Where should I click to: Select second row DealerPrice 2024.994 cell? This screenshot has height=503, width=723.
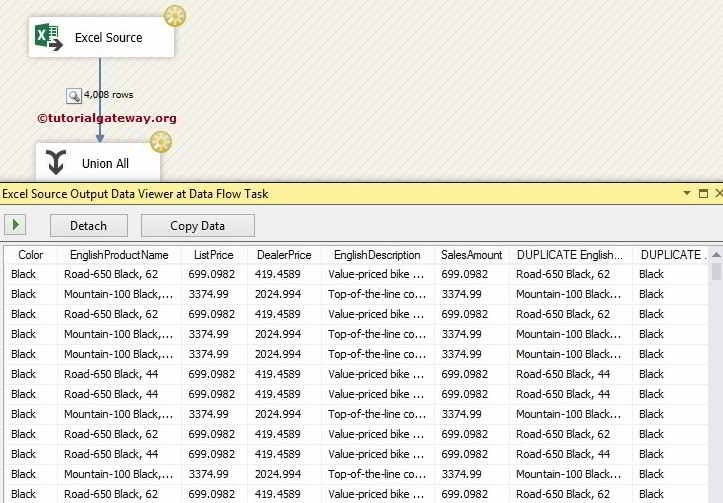click(284, 294)
